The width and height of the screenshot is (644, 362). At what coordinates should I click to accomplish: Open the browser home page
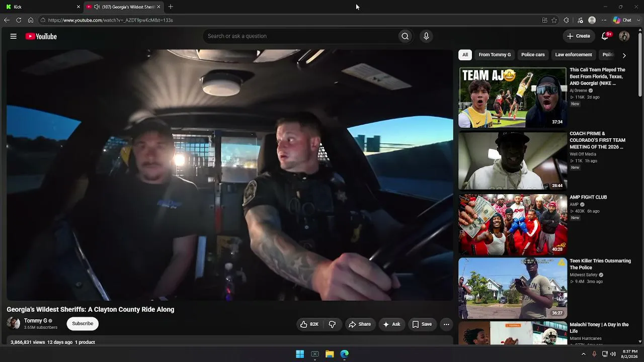click(31, 20)
